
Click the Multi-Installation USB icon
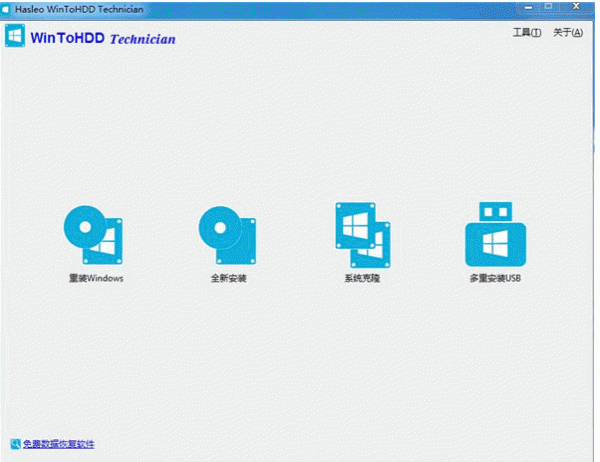[496, 234]
